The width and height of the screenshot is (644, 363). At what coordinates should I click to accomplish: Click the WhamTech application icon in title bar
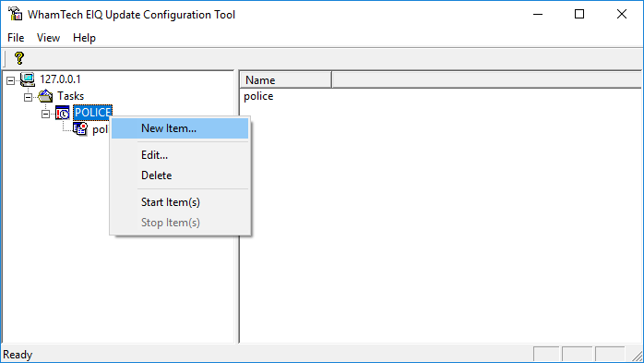point(16,14)
